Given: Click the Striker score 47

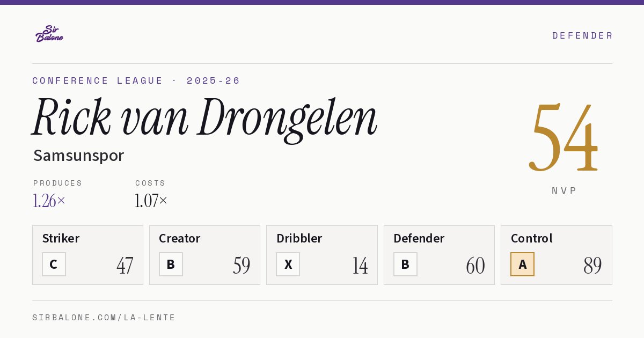Looking at the screenshot, I should tap(125, 265).
